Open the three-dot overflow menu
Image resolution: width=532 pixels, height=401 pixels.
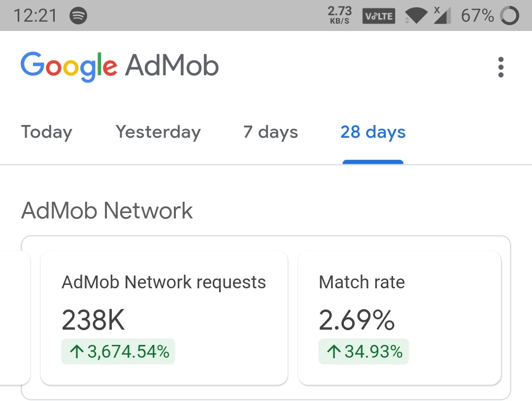[500, 67]
